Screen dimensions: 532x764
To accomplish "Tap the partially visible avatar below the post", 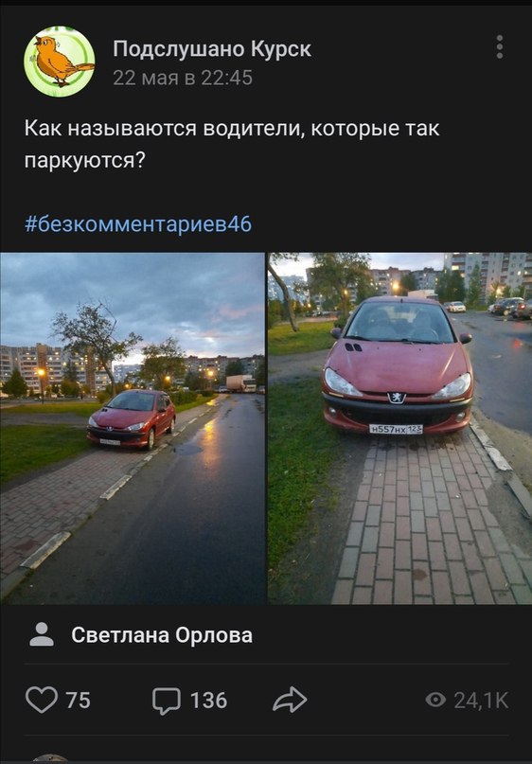I will (x=51, y=759).
